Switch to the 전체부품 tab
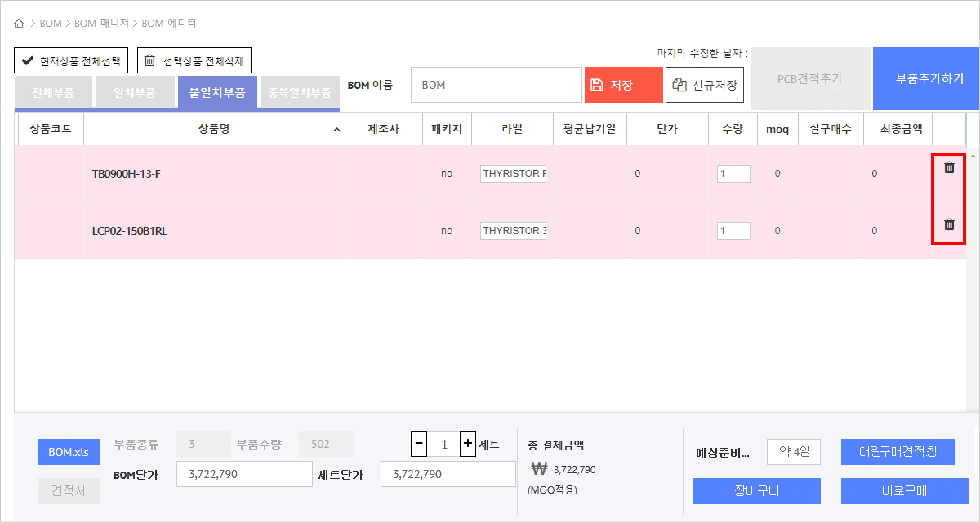Image resolution: width=980 pixels, height=523 pixels. [53, 93]
